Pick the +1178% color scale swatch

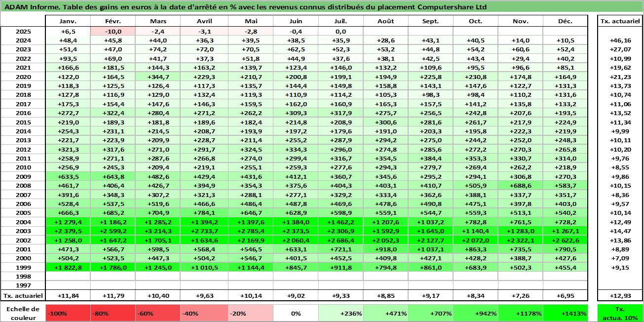point(521,313)
